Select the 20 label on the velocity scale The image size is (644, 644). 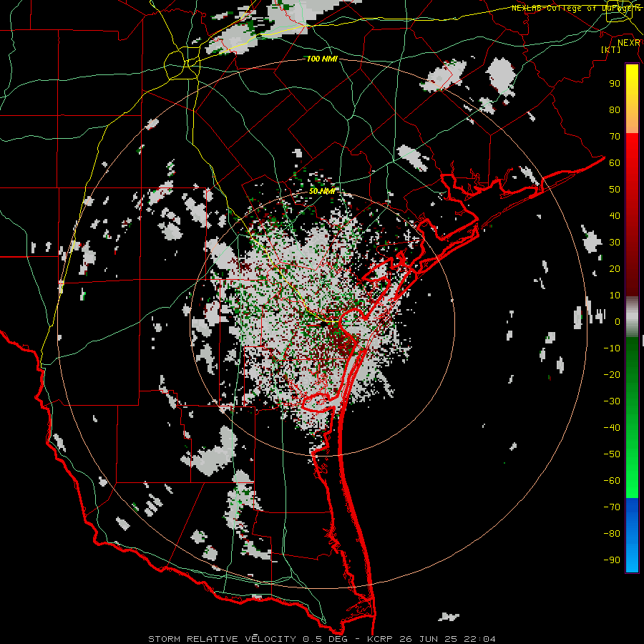615,269
